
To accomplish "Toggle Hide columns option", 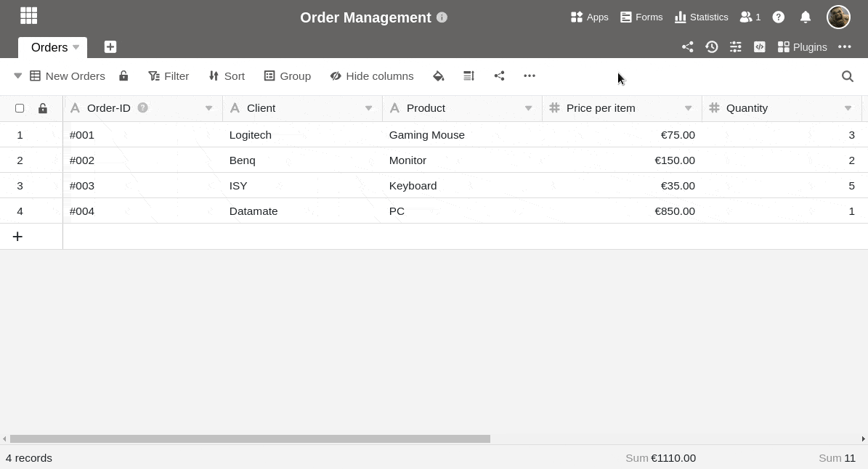I will [x=371, y=76].
